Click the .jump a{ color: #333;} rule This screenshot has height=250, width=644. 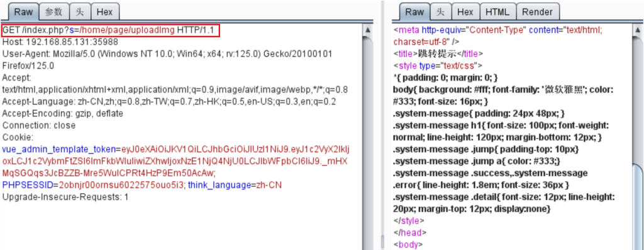click(477, 161)
